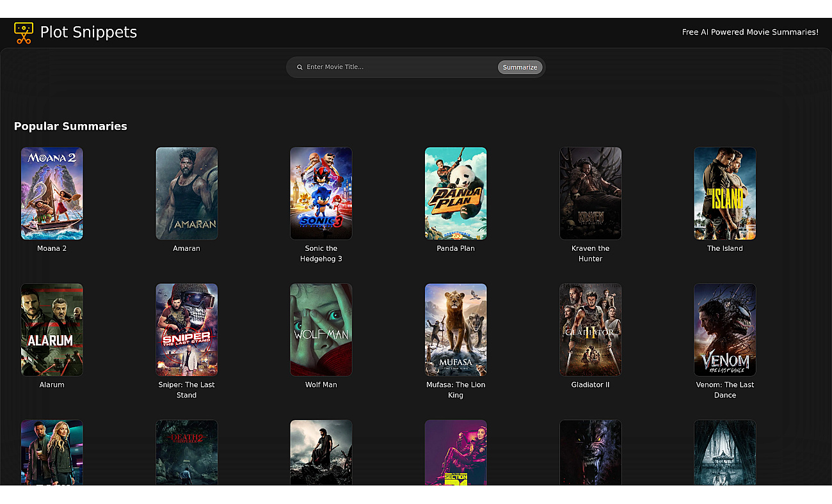Image resolution: width=832 pixels, height=504 pixels.
Task: Open the Panda Plan poster
Action: tap(456, 194)
